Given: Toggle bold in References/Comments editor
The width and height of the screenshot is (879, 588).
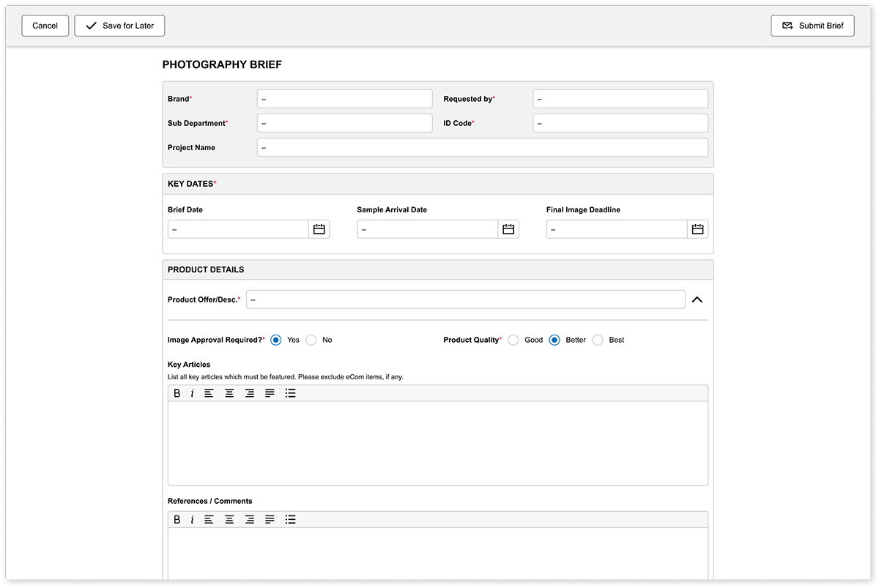Looking at the screenshot, I should point(177,519).
